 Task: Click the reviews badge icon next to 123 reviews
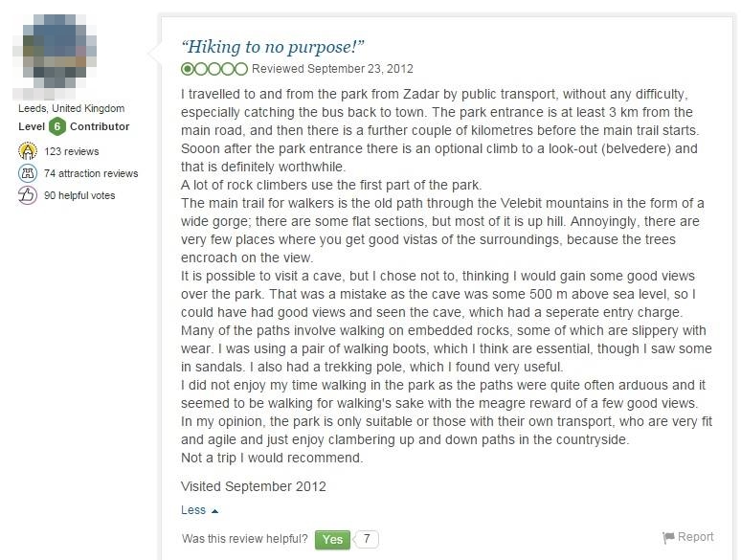point(28,151)
